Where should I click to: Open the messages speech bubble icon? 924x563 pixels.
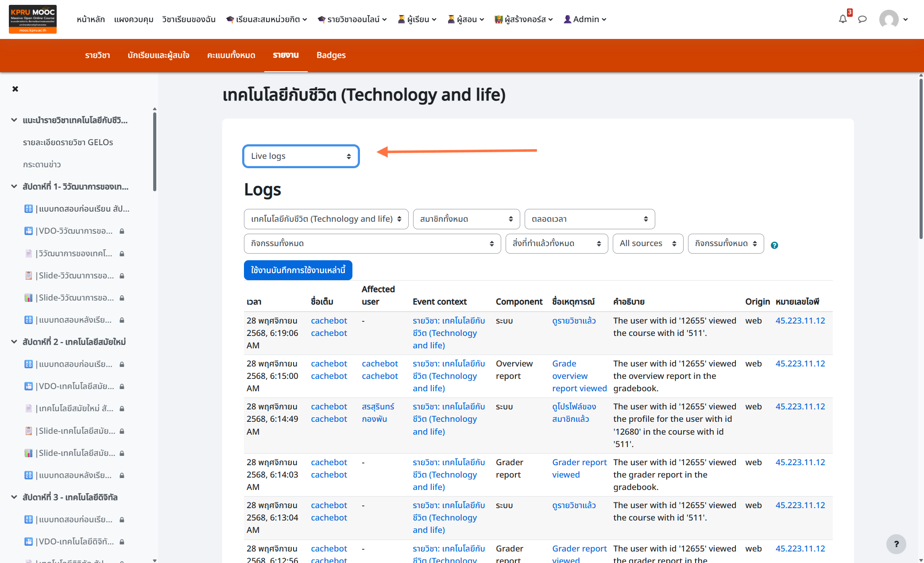tap(862, 19)
